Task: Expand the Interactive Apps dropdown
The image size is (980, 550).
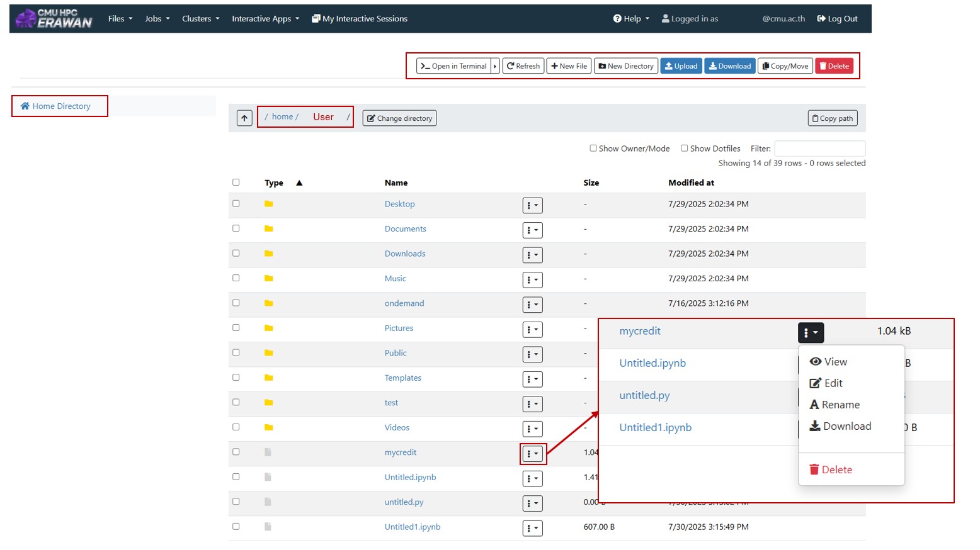Action: click(x=265, y=19)
